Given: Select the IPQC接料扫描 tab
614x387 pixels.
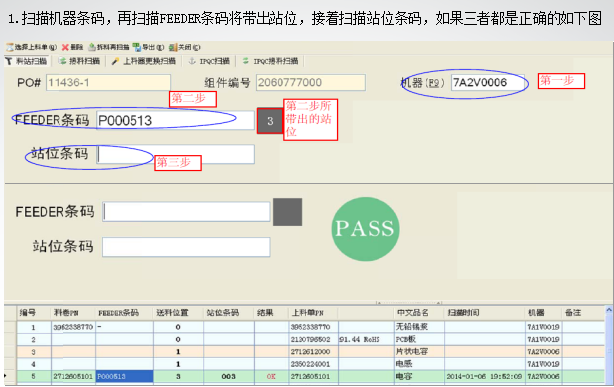Looking at the screenshot, I should point(271,61).
